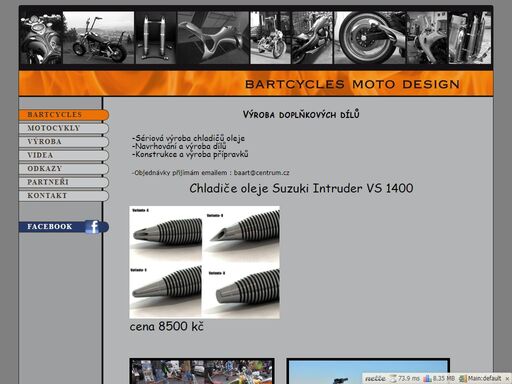Click the fuel tank gauge header photo

(40, 38)
